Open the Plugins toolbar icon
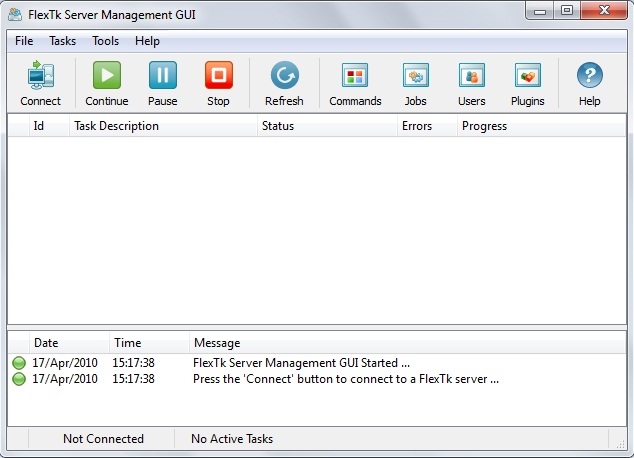Image resolution: width=634 pixels, height=458 pixels. coord(528,75)
